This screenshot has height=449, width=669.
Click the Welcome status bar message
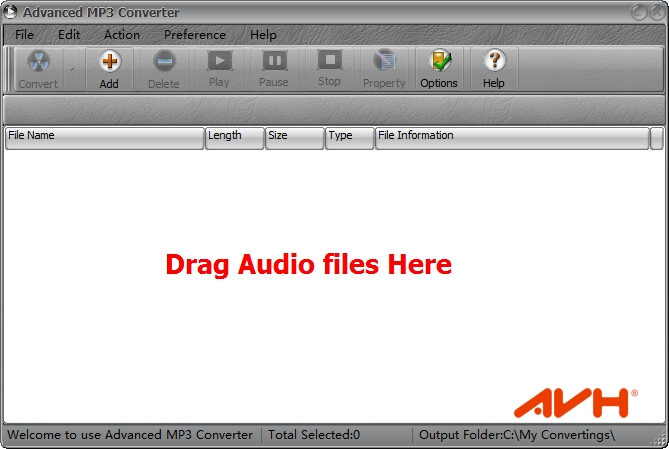[130, 435]
